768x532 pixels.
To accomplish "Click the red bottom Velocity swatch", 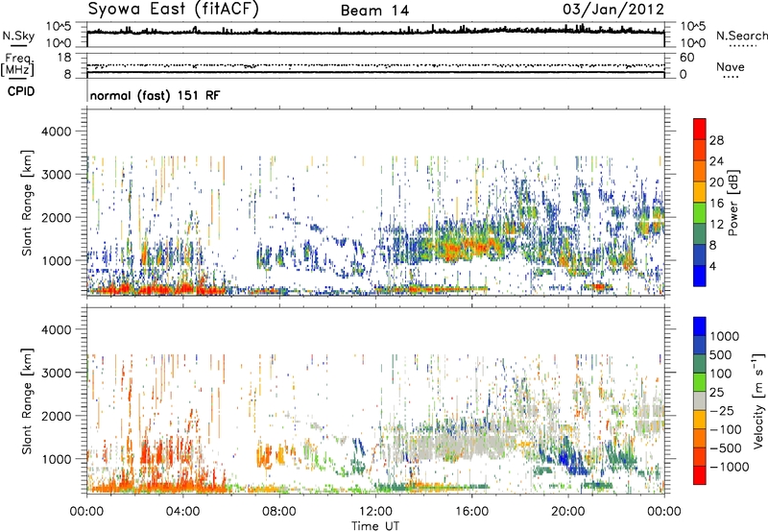I will point(700,475).
